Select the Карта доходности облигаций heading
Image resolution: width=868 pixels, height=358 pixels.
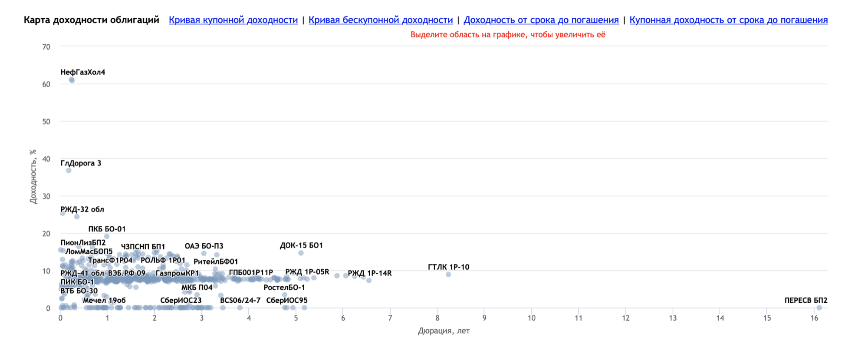pos(92,20)
